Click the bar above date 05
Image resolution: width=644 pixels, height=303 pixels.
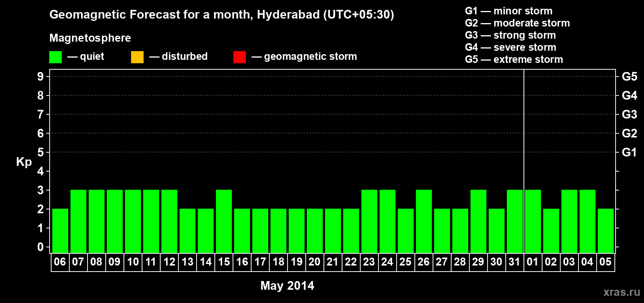pyautogui.click(x=606, y=231)
